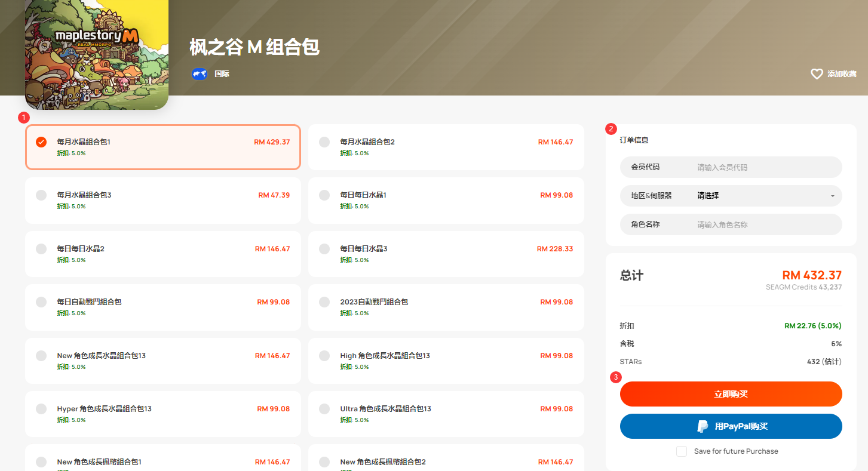Select the 2023自動戰鬥組合包 radio option

pos(324,302)
